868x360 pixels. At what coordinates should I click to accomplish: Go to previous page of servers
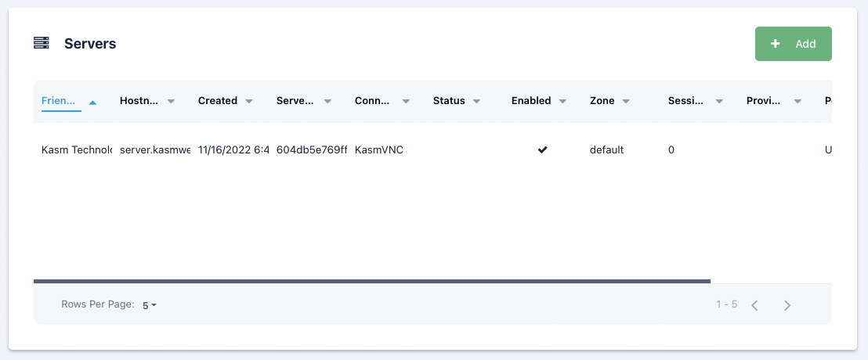tap(754, 305)
